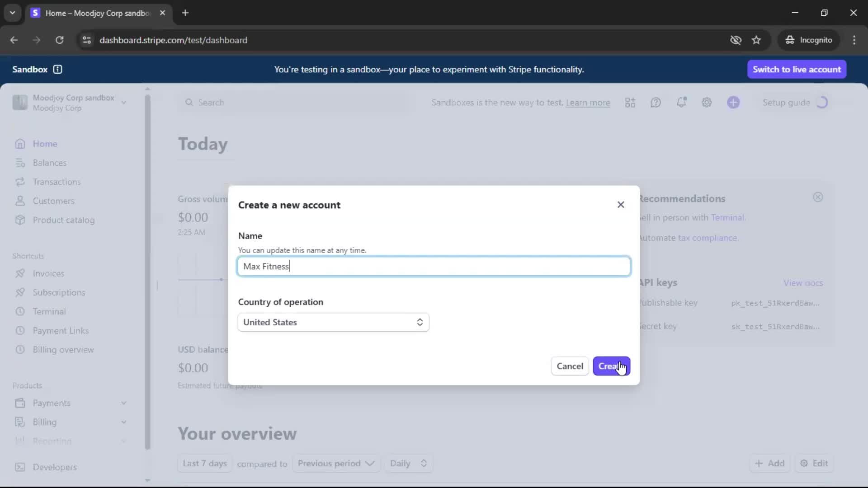Click the help question mark icon

[656, 103]
